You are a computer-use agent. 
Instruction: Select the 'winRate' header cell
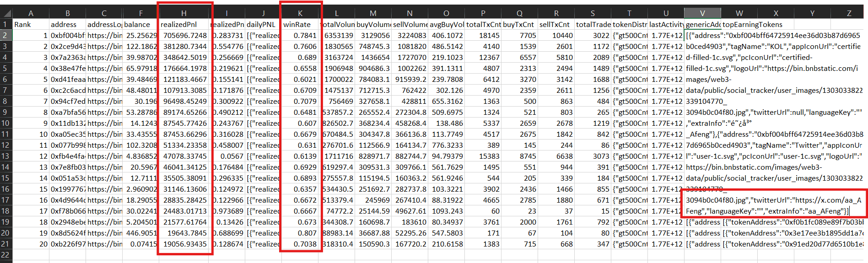[x=300, y=24]
